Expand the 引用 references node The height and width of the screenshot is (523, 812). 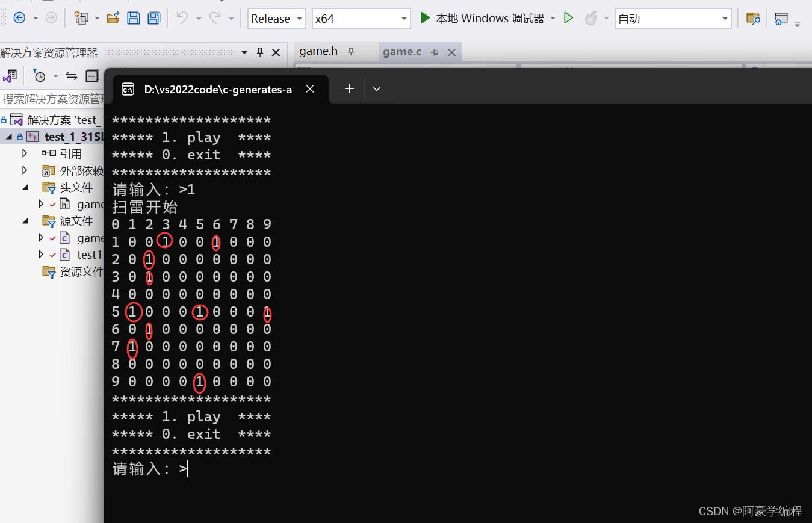pyautogui.click(x=25, y=153)
